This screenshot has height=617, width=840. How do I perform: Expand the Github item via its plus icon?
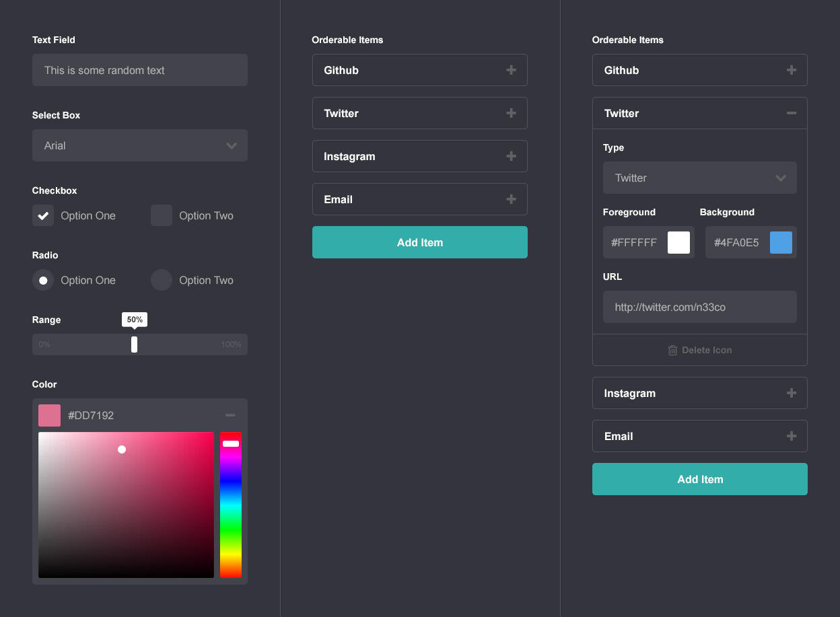coord(511,70)
